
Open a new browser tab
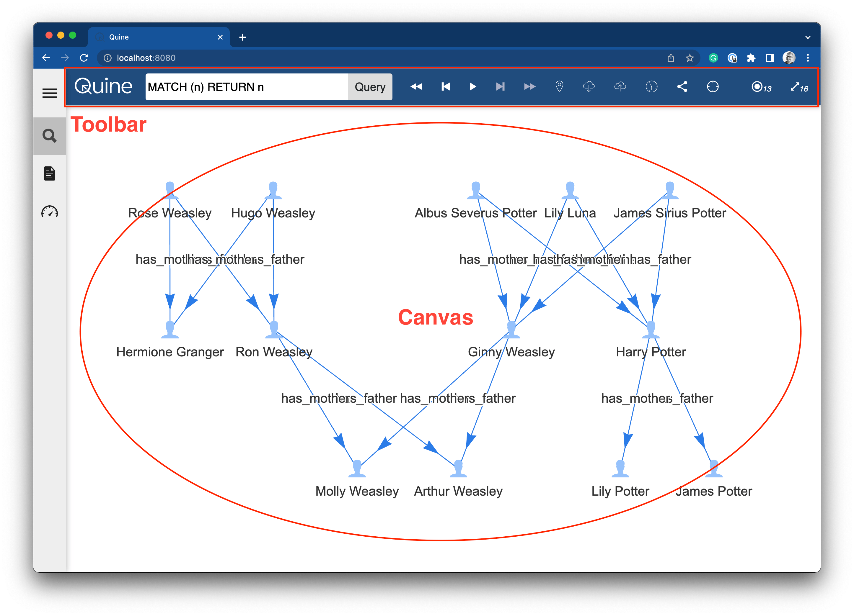click(x=243, y=37)
